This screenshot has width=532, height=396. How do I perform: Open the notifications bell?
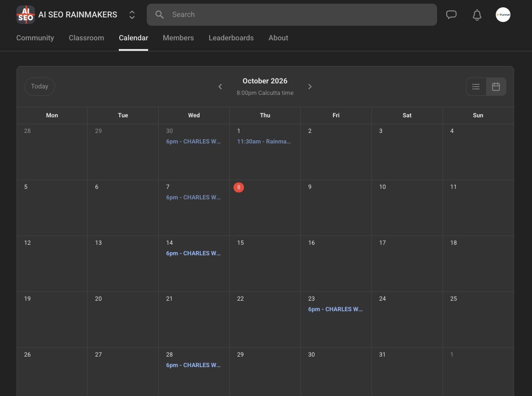coord(477,15)
